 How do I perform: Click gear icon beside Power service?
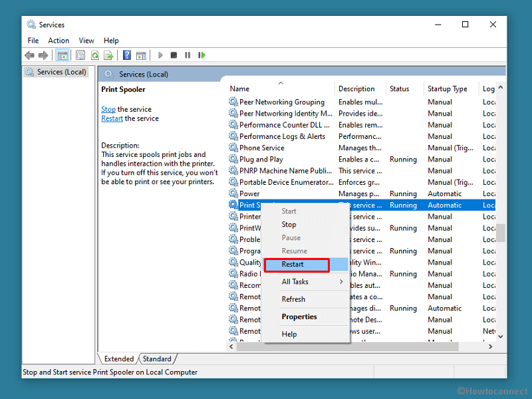[233, 194]
